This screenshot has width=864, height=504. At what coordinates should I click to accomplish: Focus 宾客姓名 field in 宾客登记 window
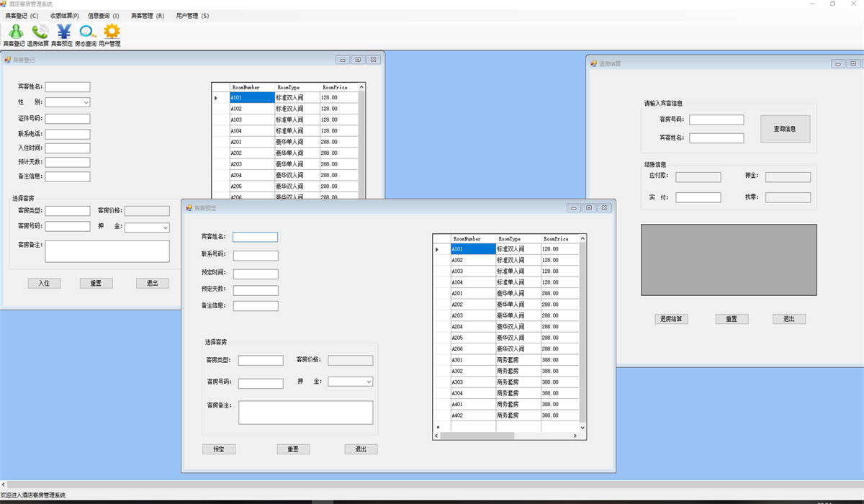click(x=68, y=87)
